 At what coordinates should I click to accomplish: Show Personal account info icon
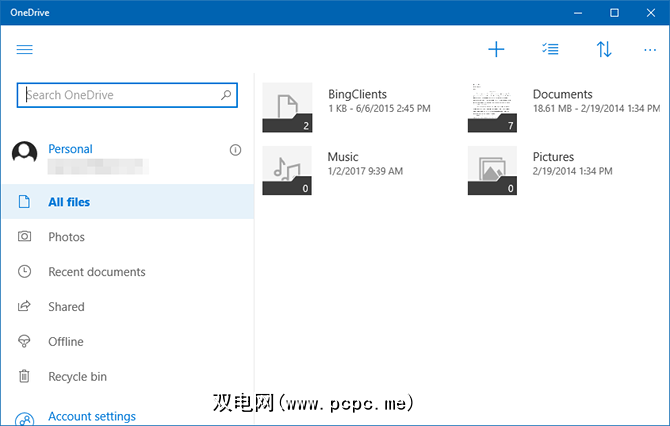(x=235, y=150)
